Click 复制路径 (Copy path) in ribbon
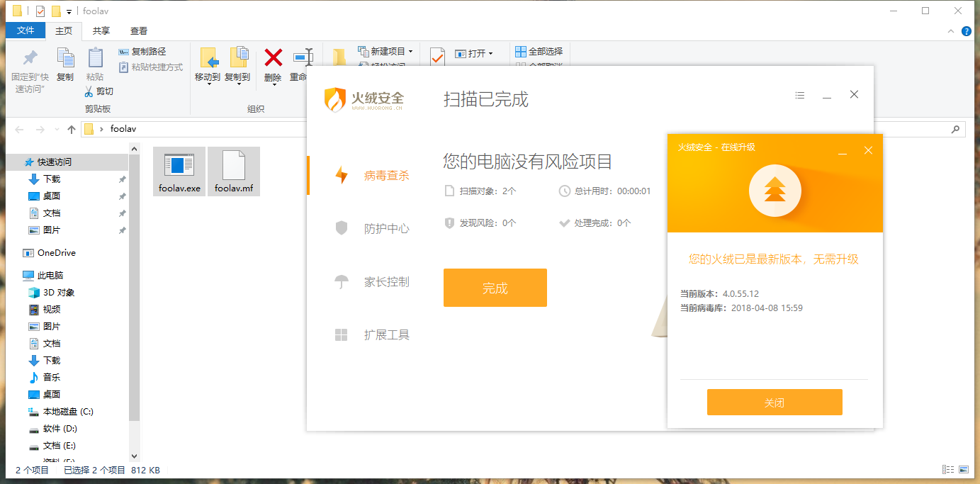Image resolution: width=980 pixels, height=484 pixels. click(142, 52)
